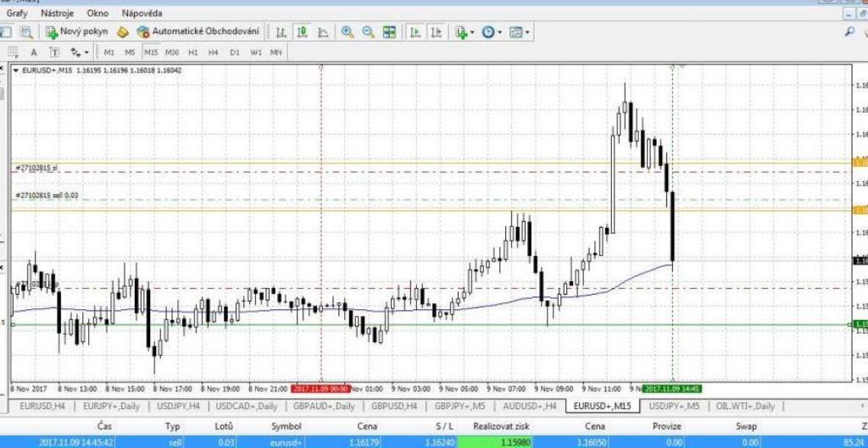
Task: Switch to USDCAD+,Daily chart tab
Action: pos(247,406)
